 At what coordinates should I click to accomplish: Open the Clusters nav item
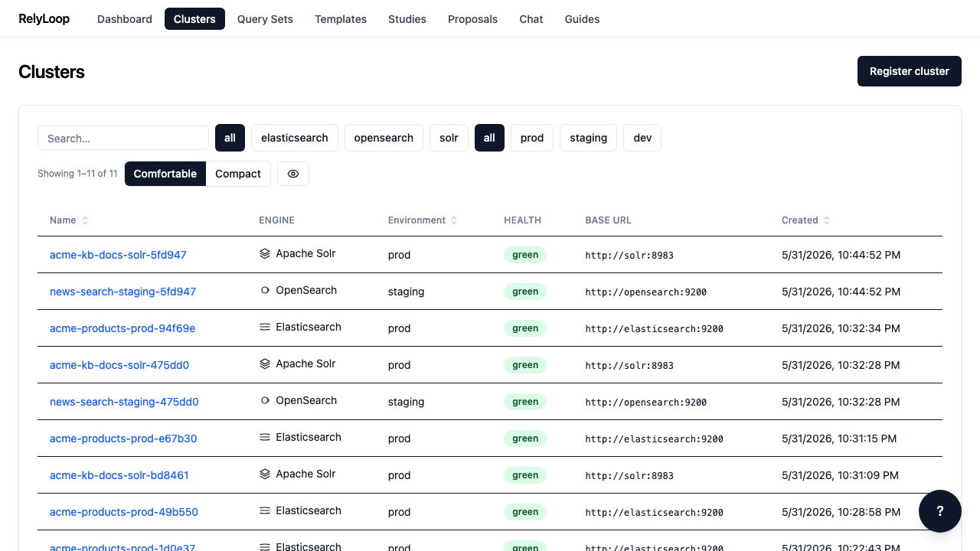194,19
